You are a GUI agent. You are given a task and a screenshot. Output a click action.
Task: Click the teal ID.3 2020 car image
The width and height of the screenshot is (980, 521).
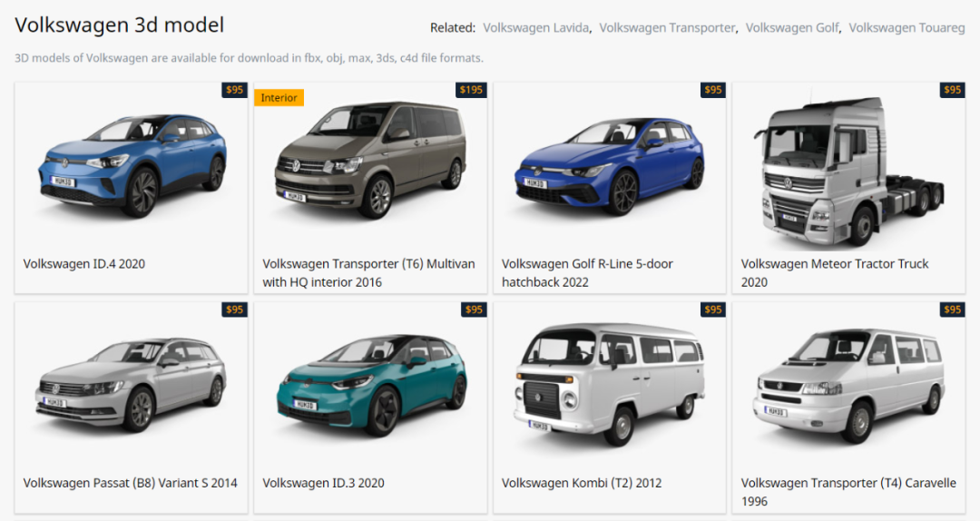pyautogui.click(x=371, y=385)
